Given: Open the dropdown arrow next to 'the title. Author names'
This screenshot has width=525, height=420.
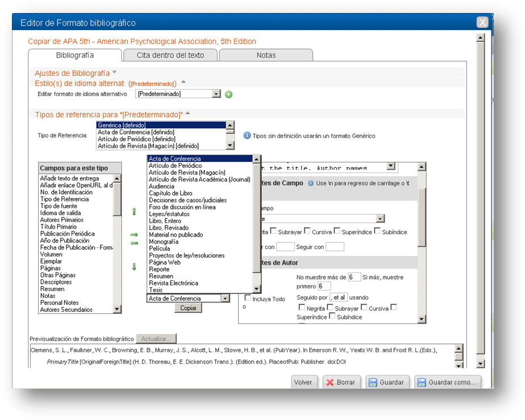Looking at the screenshot, I should coord(390,166).
